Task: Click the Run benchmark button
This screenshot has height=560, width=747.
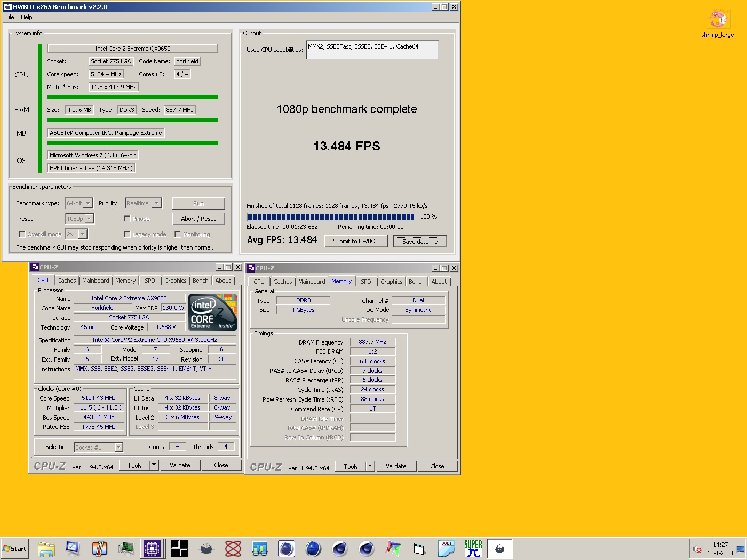Action: 198,203
